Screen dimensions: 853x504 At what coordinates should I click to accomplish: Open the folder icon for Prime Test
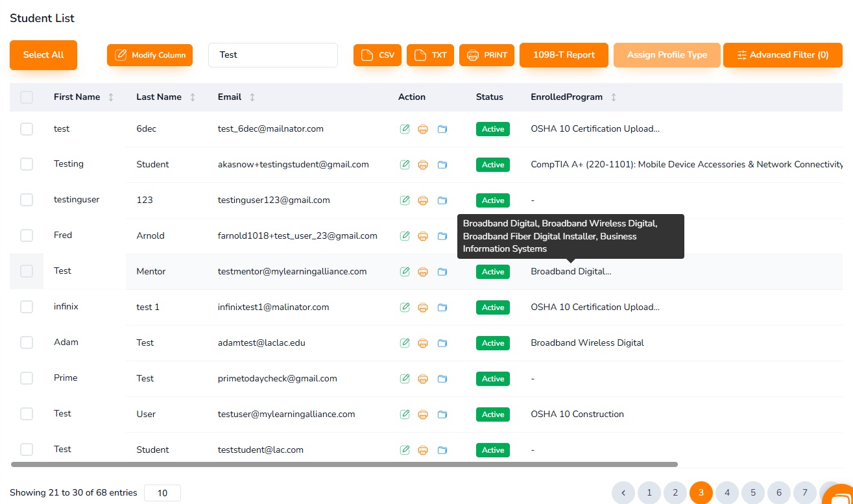(442, 378)
